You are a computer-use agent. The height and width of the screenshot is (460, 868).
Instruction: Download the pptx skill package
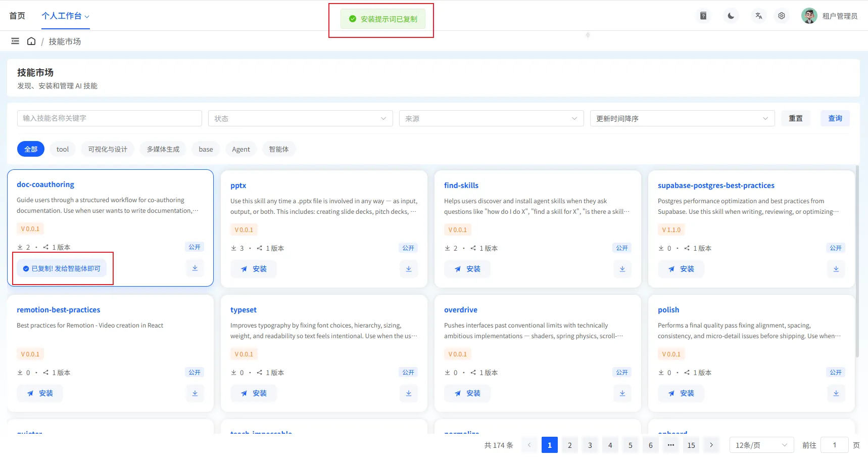click(409, 269)
